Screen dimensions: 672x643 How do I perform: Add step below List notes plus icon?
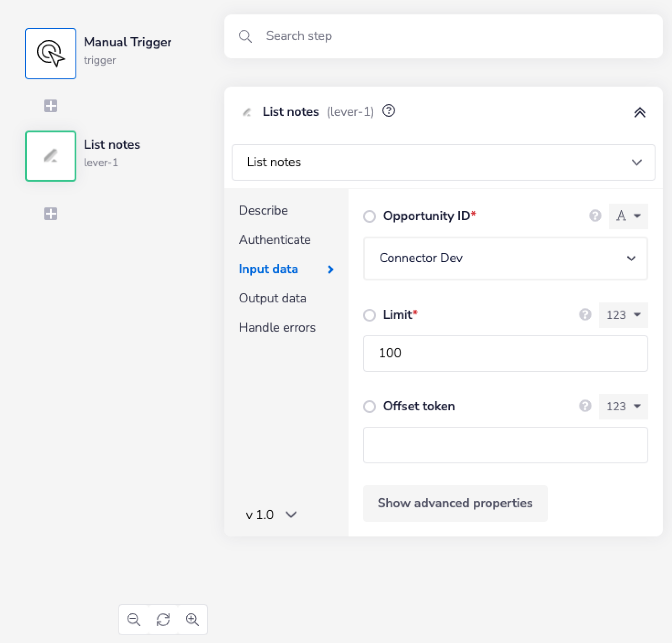click(x=51, y=214)
